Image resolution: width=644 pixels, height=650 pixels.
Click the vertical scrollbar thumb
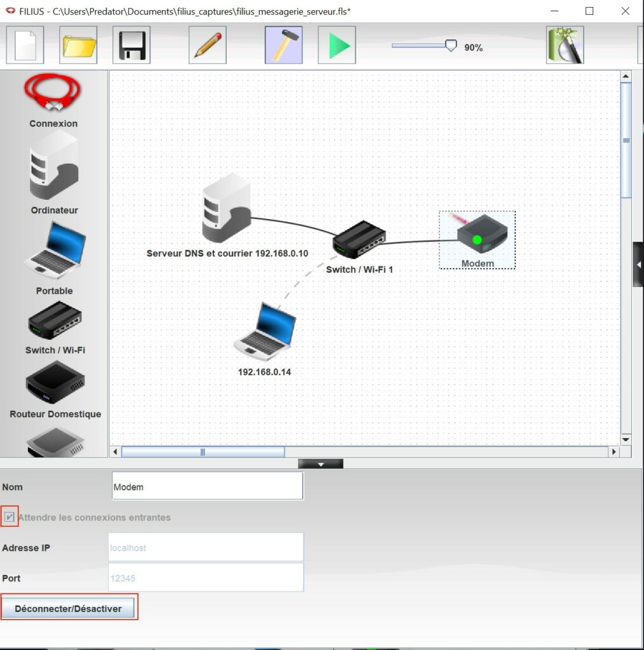tap(626, 140)
